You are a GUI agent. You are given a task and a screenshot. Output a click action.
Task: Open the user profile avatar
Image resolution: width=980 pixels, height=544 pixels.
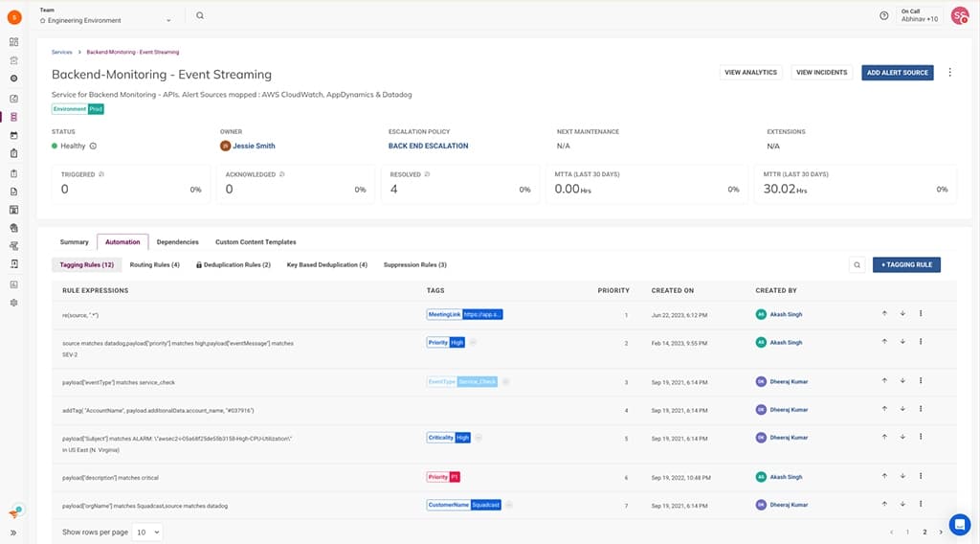(x=959, y=15)
